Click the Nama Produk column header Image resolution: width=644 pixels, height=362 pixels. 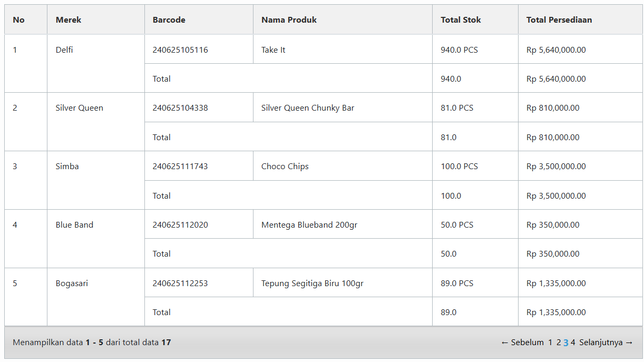coord(289,20)
